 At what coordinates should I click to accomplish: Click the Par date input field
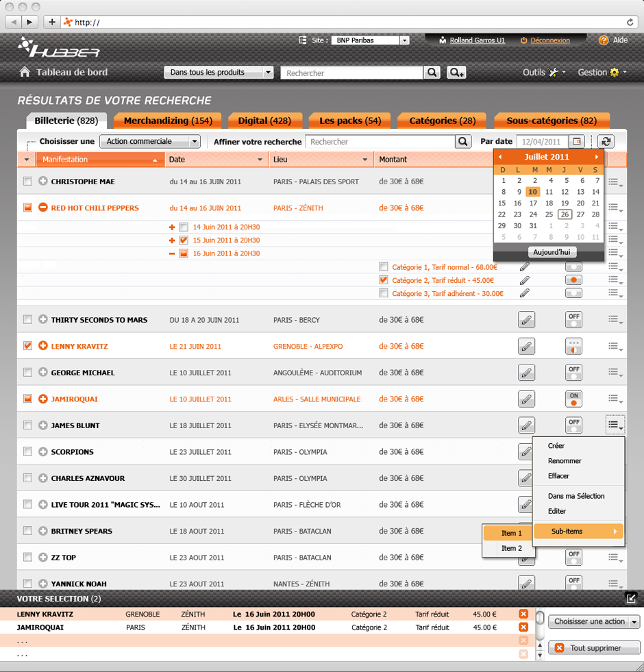tap(543, 141)
